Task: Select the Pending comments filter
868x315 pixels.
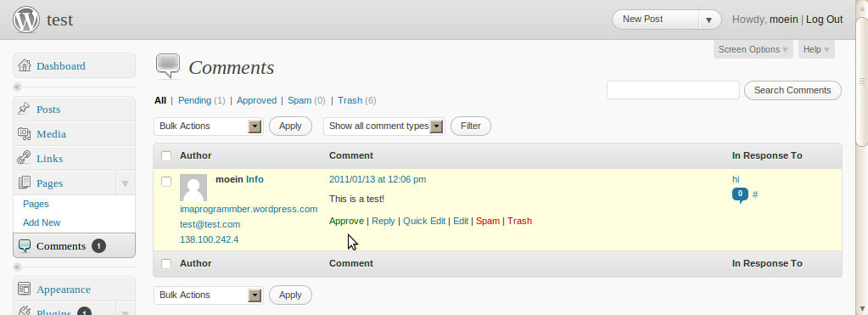Action: 194,100
